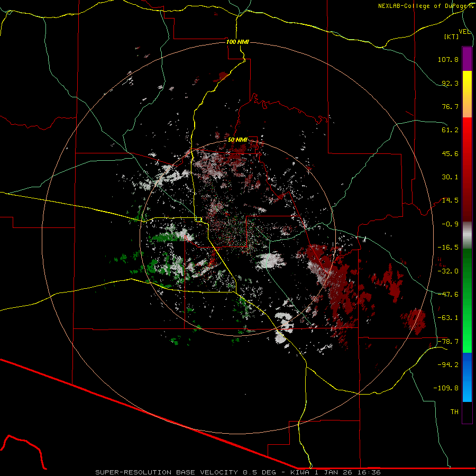This screenshot has height=476, width=476.
Task: Select the 92.3 velocity scale value
Action: click(450, 83)
